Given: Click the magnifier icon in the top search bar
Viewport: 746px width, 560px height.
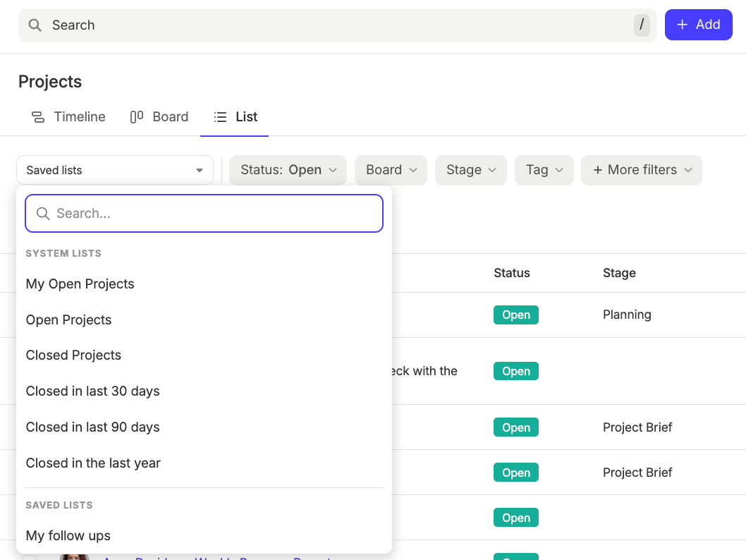Looking at the screenshot, I should (35, 25).
